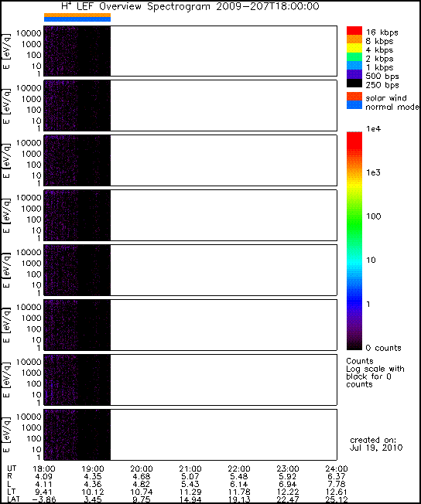Pick the yellow 4 kbps legend swatch
Screen dimensions: 421x504
click(x=354, y=48)
